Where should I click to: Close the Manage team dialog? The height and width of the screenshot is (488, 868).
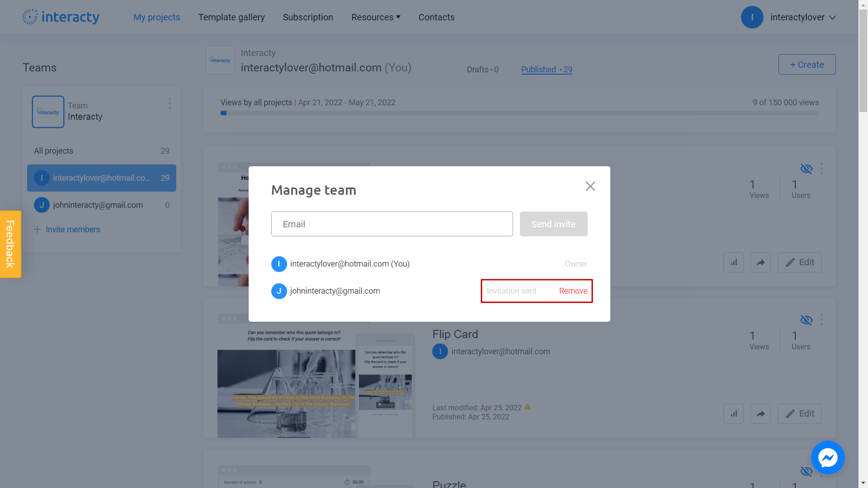[590, 186]
